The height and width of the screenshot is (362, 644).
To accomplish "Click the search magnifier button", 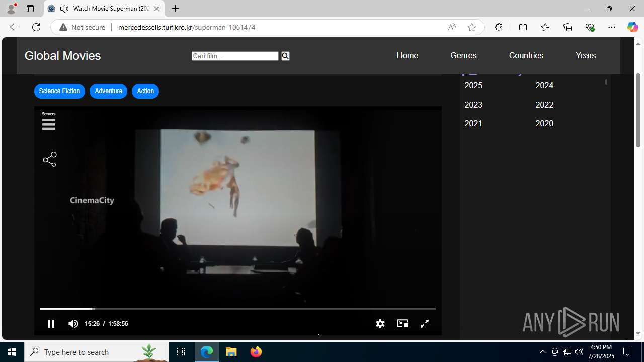I will coord(285,56).
